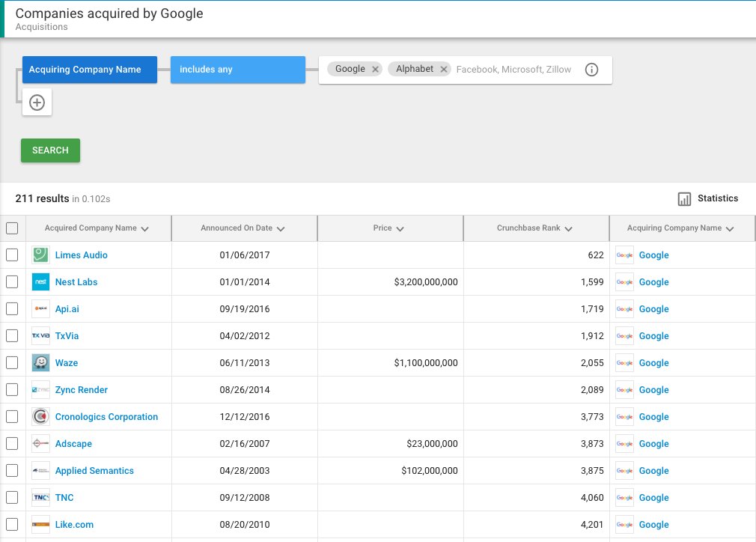Click Google logo in Nest Labs row
This screenshot has width=756, height=542.
(624, 282)
